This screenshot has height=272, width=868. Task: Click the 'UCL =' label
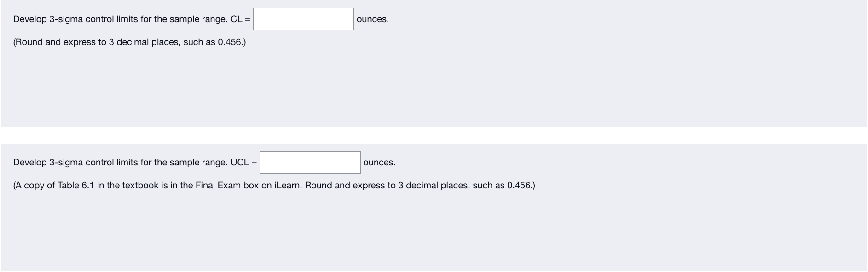(243, 162)
